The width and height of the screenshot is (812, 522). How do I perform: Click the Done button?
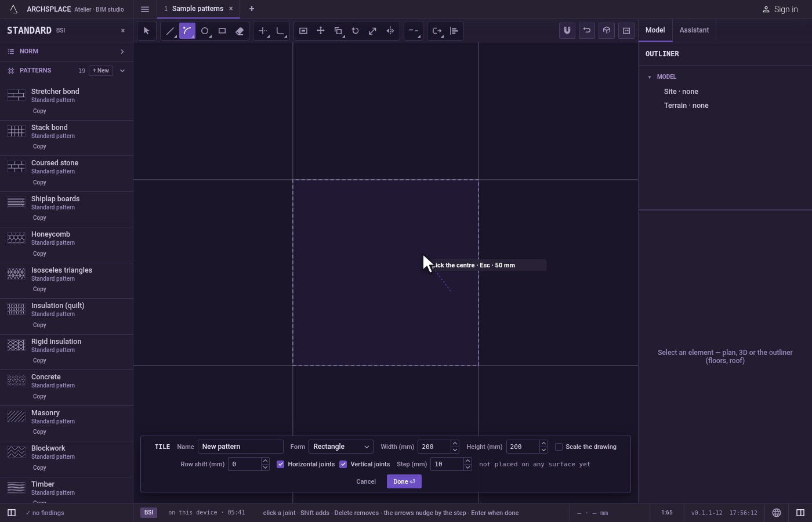[x=404, y=481]
